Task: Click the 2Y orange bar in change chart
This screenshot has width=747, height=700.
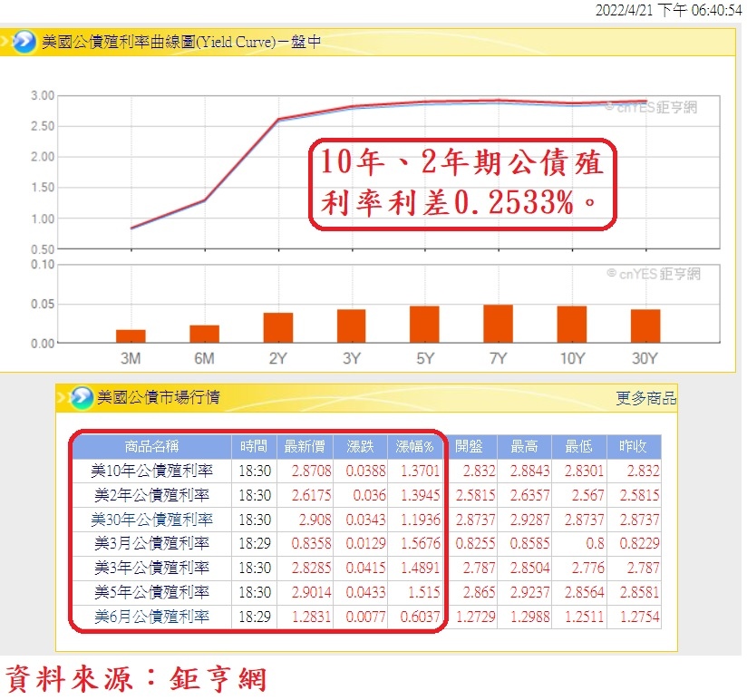Action: (278, 328)
